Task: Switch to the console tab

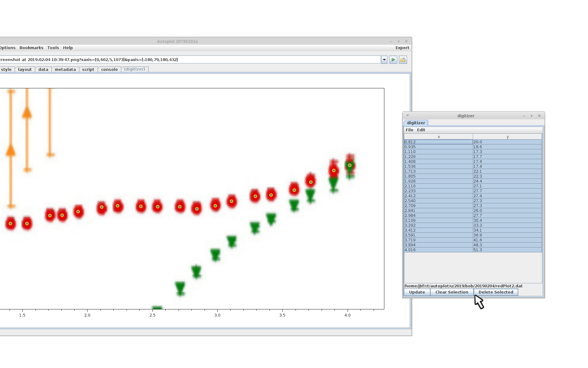Action: point(109,69)
